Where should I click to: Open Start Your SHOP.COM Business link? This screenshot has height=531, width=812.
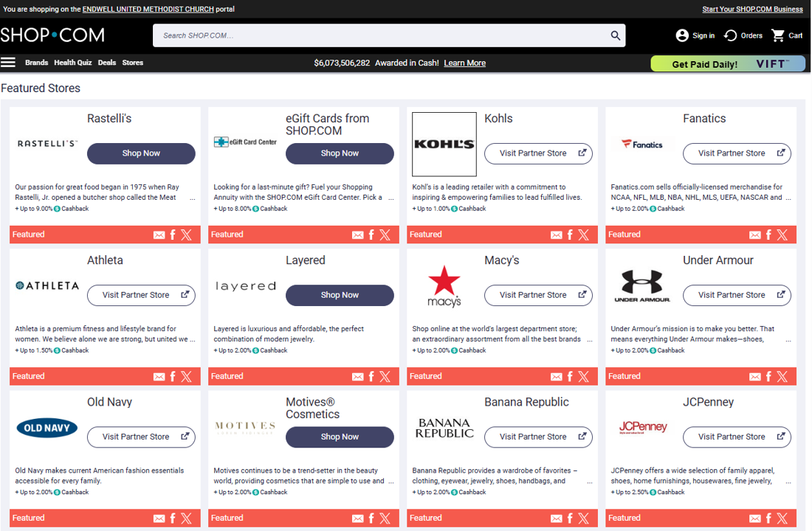[x=752, y=10]
